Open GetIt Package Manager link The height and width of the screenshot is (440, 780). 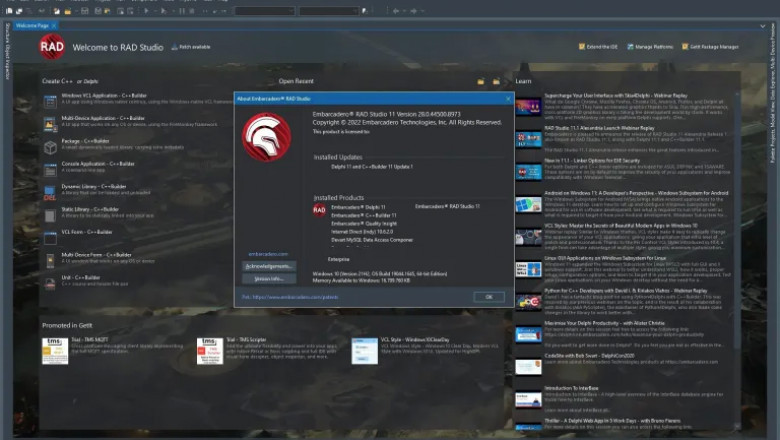click(710, 47)
